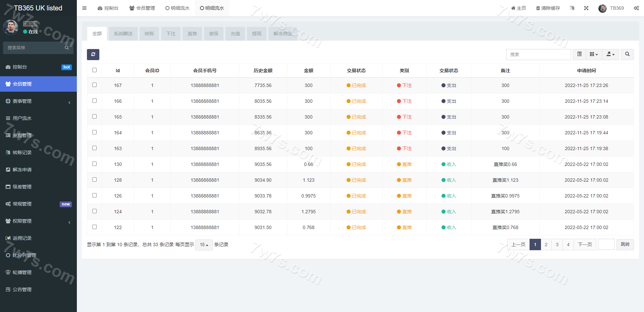Image resolution: width=644 pixels, height=312 pixels.
Task: Toggle the table card view icon
Action: tap(579, 54)
